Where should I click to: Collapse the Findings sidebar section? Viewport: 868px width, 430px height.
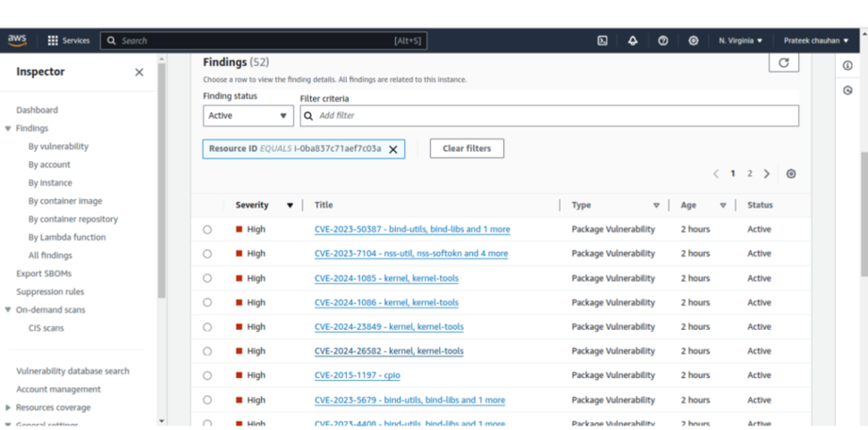8,128
